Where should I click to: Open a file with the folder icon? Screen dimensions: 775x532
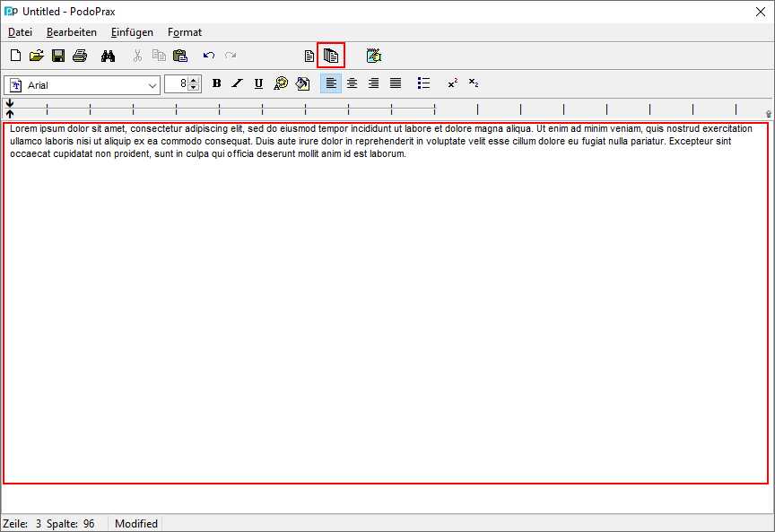[36, 56]
